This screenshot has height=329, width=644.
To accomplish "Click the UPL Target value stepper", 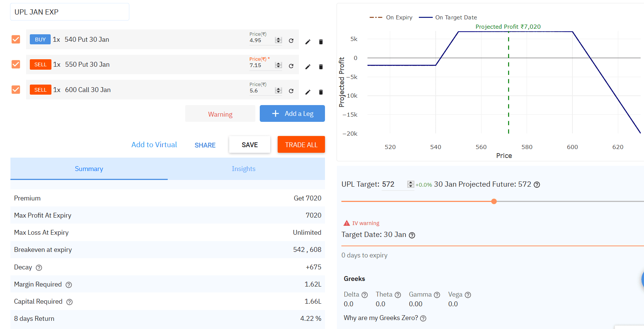I will point(410,184).
